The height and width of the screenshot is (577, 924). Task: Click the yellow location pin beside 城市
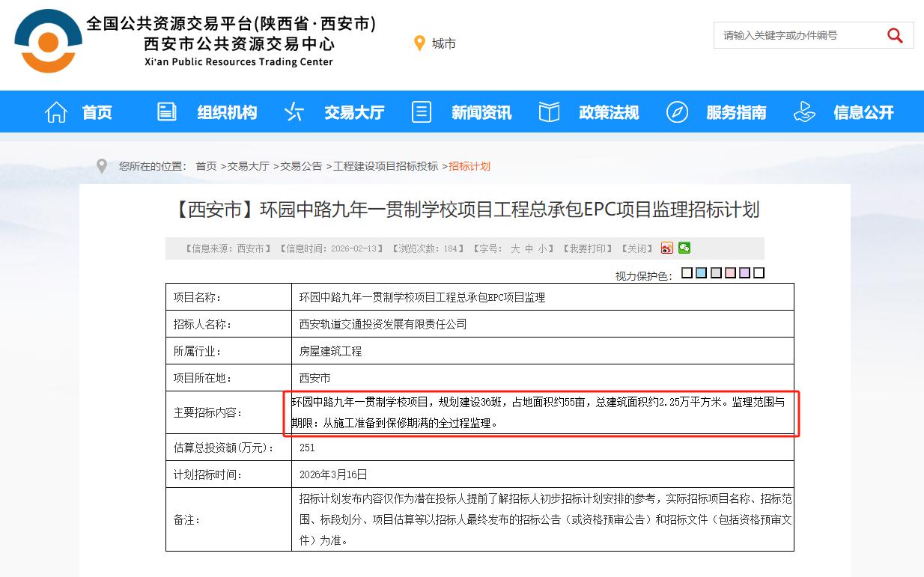(x=419, y=43)
